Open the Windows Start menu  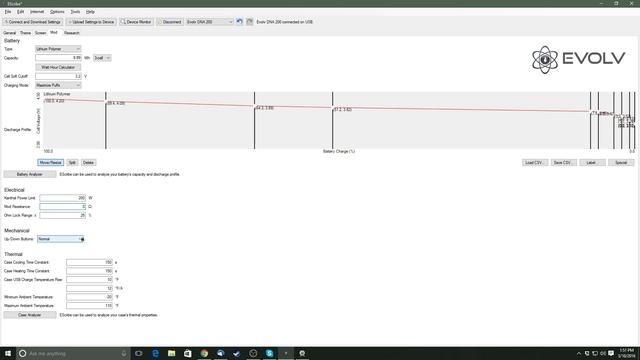[x=8, y=353]
